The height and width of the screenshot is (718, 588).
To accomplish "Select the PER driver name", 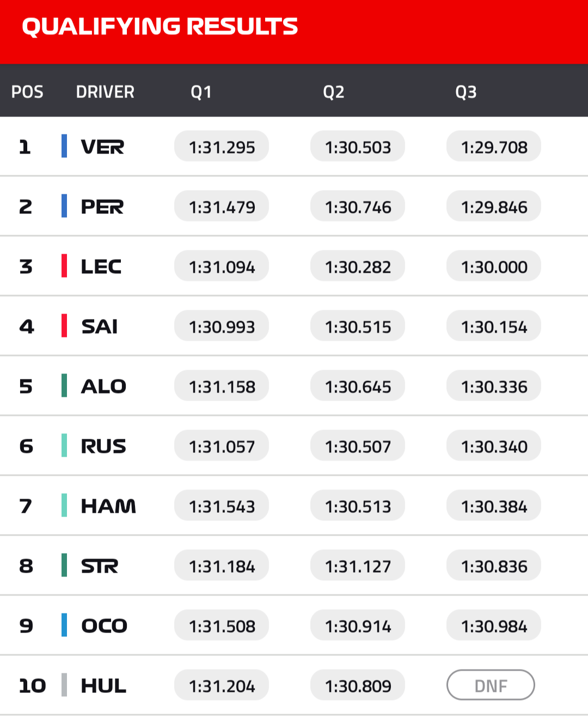I will pyautogui.click(x=102, y=207).
